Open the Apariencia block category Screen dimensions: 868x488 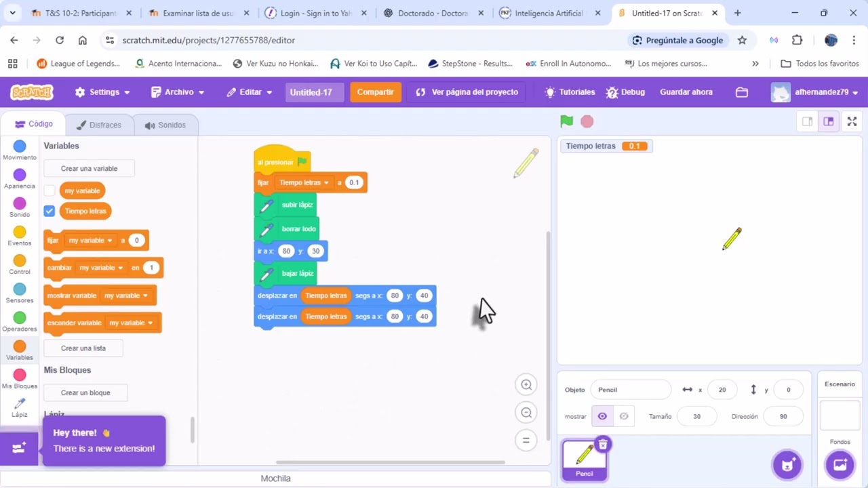tap(20, 179)
